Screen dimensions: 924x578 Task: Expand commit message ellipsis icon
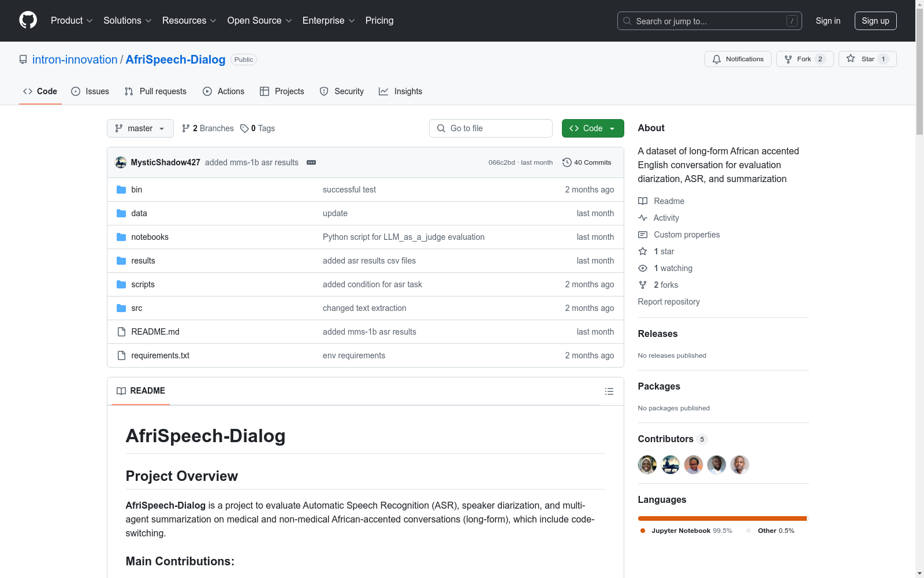tap(311, 162)
